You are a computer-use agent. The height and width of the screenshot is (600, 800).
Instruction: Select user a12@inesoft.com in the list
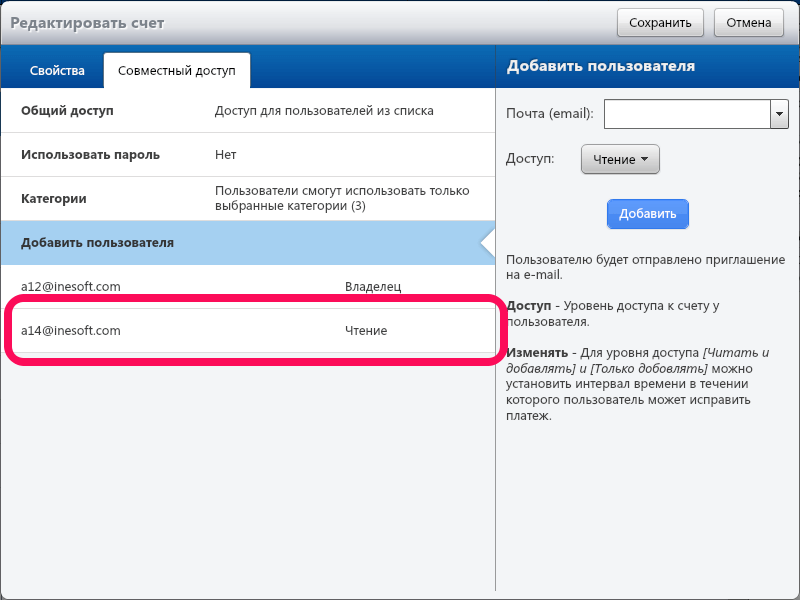71,287
